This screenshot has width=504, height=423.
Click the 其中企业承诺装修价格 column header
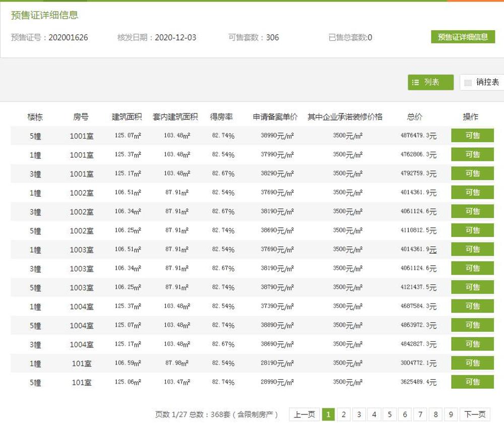point(345,116)
